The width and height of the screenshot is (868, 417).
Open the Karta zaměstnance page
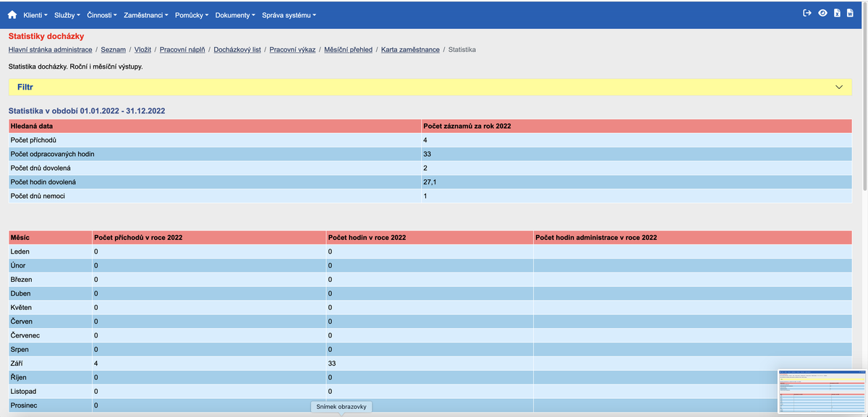[x=409, y=50]
